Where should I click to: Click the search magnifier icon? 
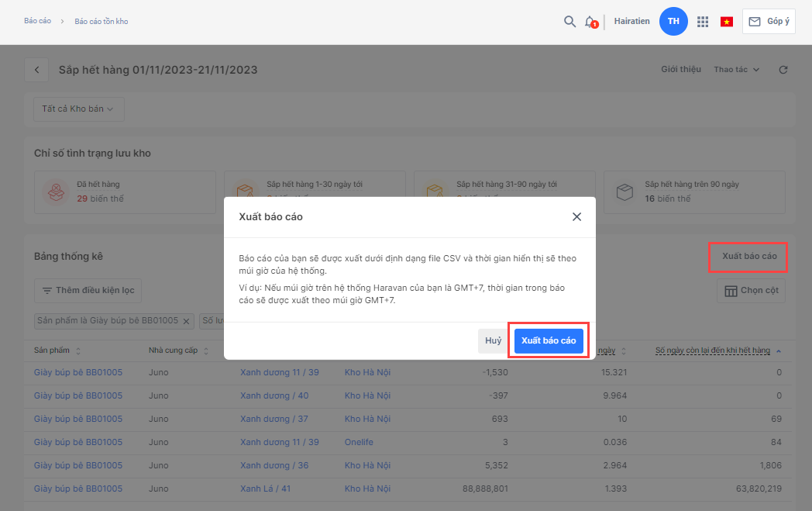tap(569, 22)
